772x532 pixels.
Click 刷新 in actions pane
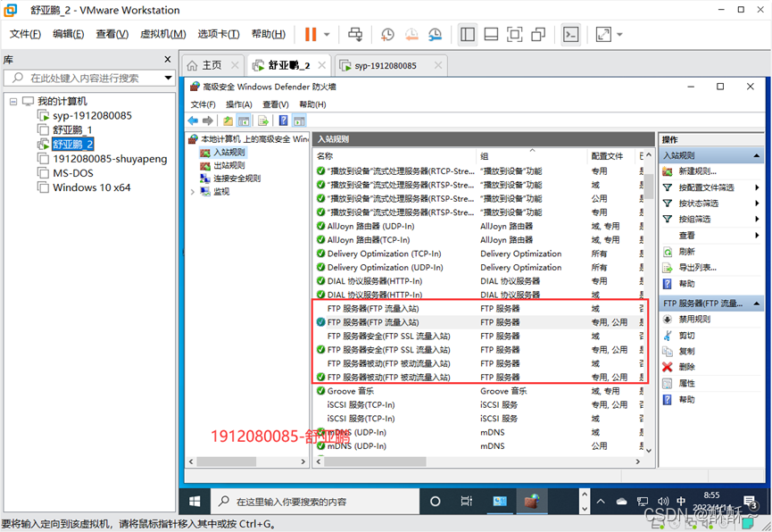point(686,252)
